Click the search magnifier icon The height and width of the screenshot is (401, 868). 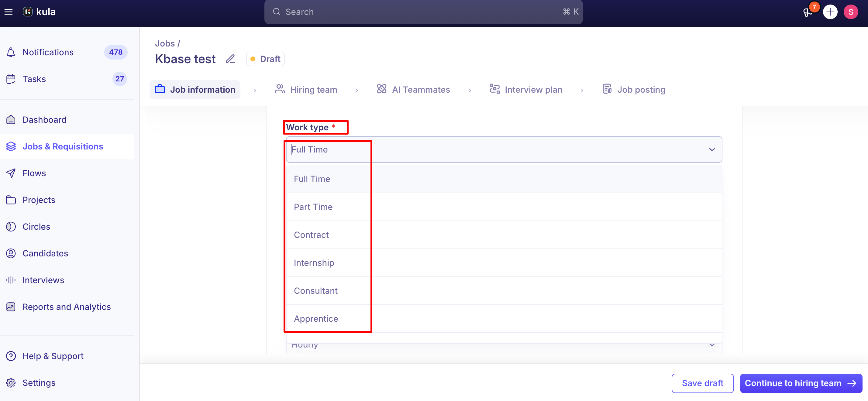[x=276, y=12]
